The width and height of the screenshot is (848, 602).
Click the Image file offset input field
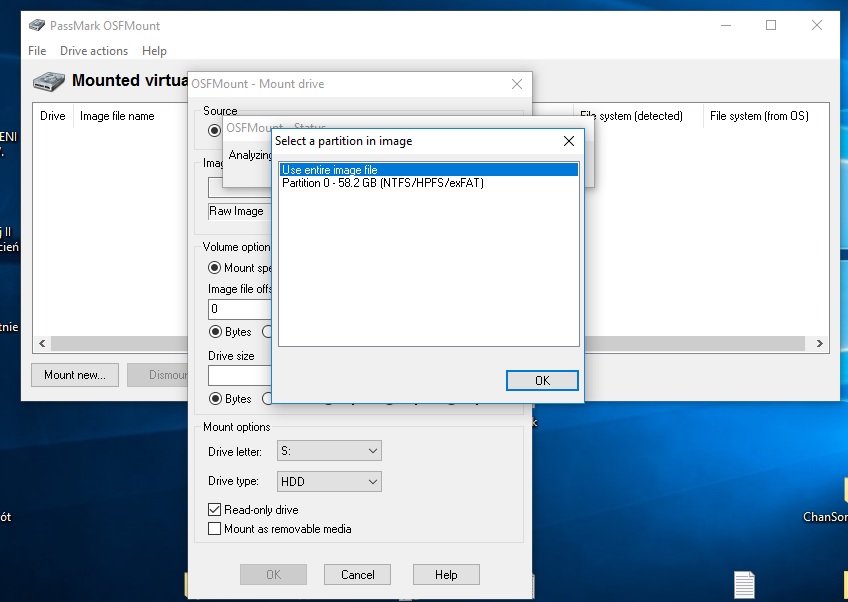240,309
